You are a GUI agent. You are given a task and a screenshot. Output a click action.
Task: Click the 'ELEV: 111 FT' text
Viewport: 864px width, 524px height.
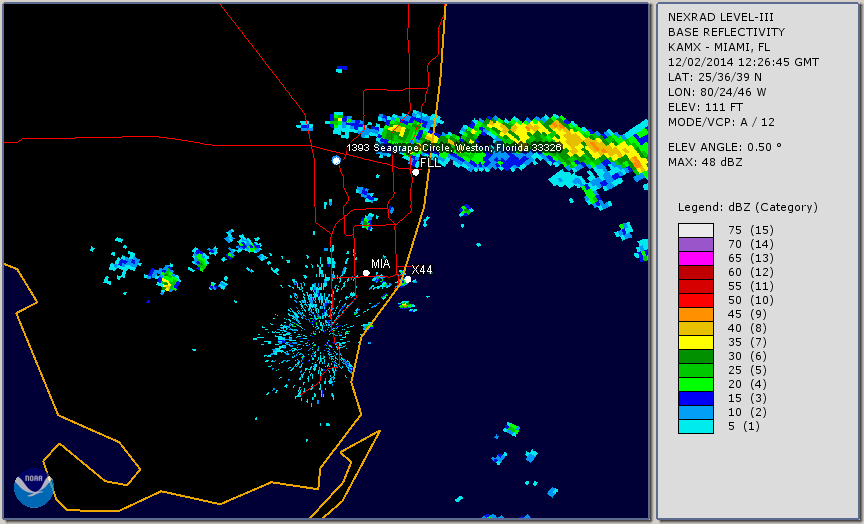(x=705, y=107)
